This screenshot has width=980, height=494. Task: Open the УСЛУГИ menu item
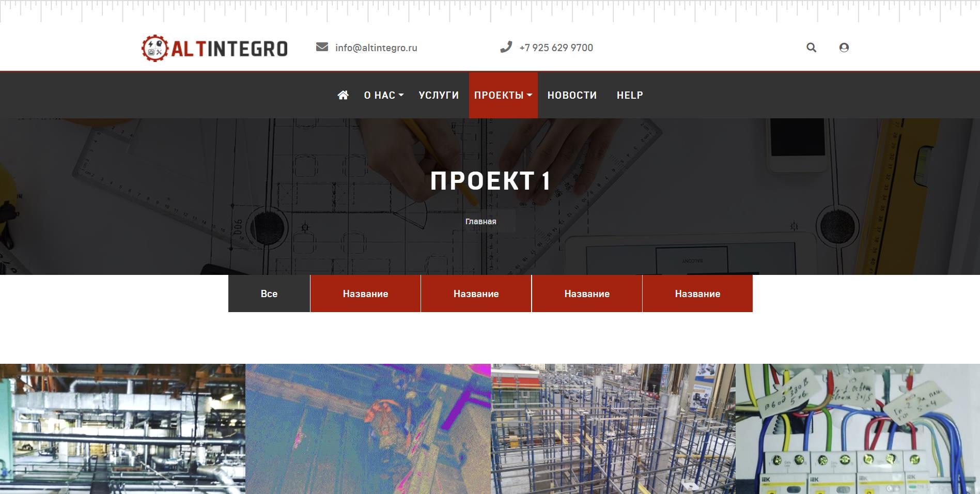click(x=439, y=95)
